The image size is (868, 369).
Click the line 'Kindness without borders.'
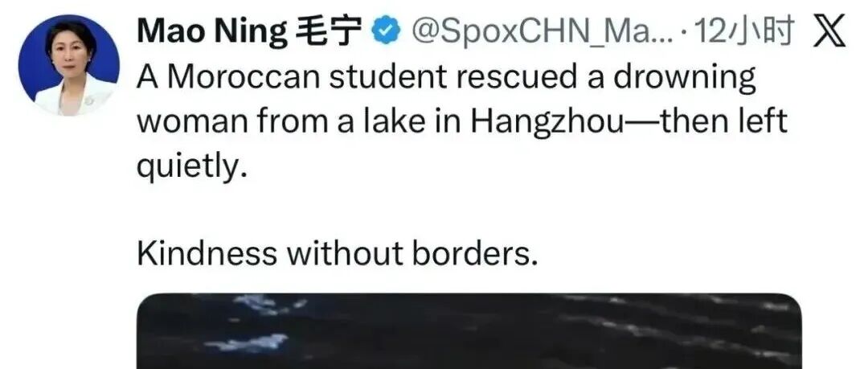337,253
